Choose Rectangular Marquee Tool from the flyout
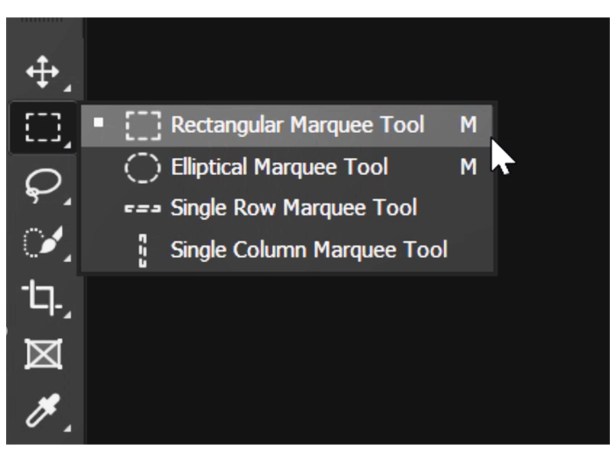Screen dimensions: 616x462 [x=297, y=125]
